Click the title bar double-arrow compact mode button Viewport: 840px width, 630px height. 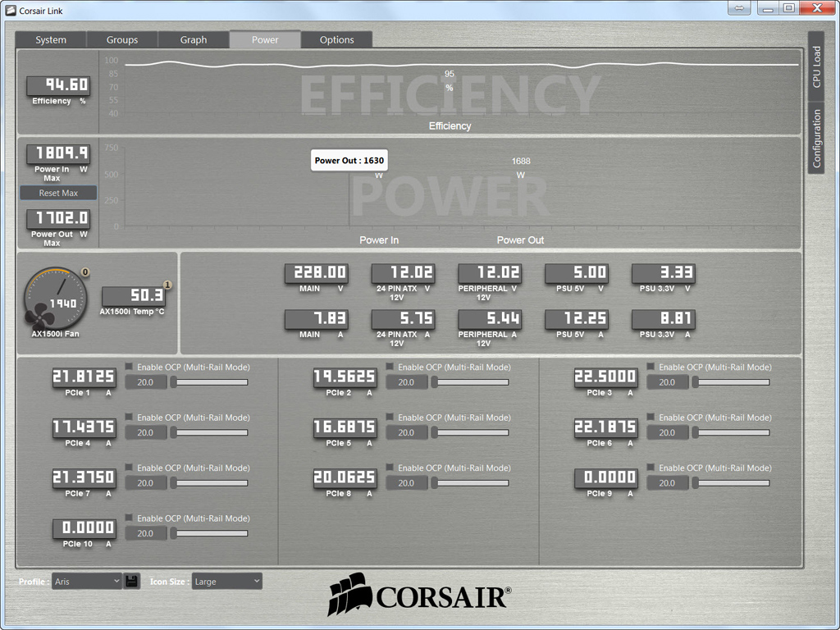point(739,8)
